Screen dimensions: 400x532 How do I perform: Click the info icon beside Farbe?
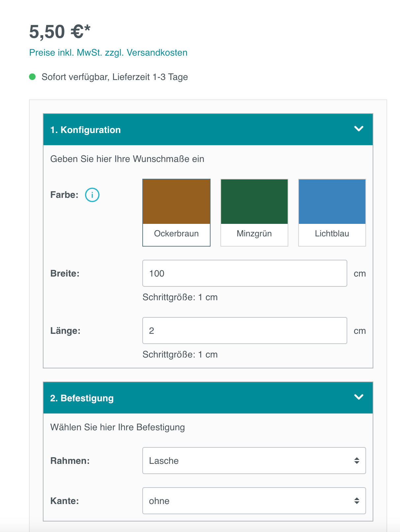click(92, 195)
